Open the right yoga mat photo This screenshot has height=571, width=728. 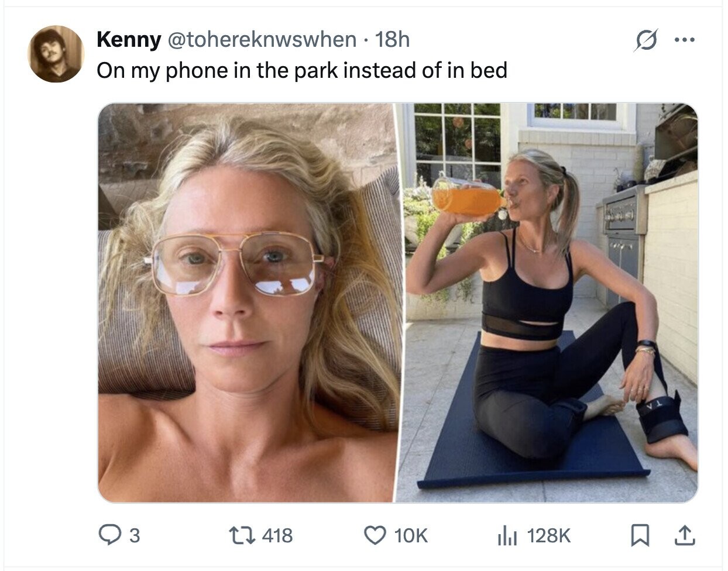click(547, 302)
